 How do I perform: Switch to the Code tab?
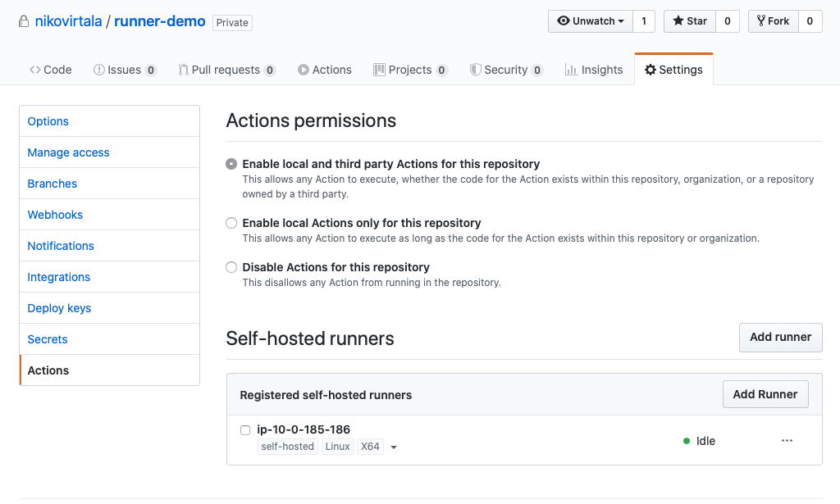[51, 70]
